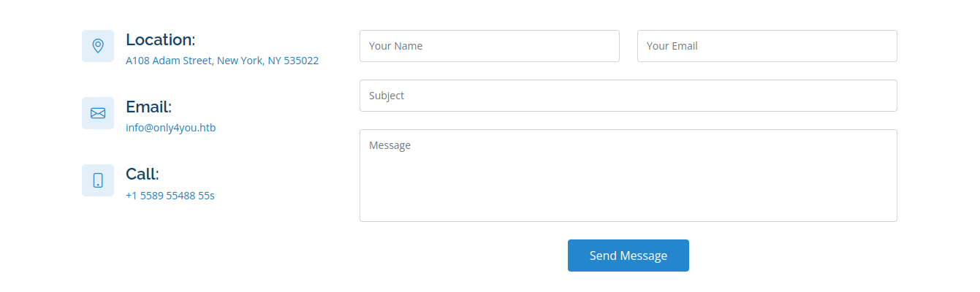Click the 'Your Name' placeholder text
Viewport: 980px width, 292px height.
[395, 46]
